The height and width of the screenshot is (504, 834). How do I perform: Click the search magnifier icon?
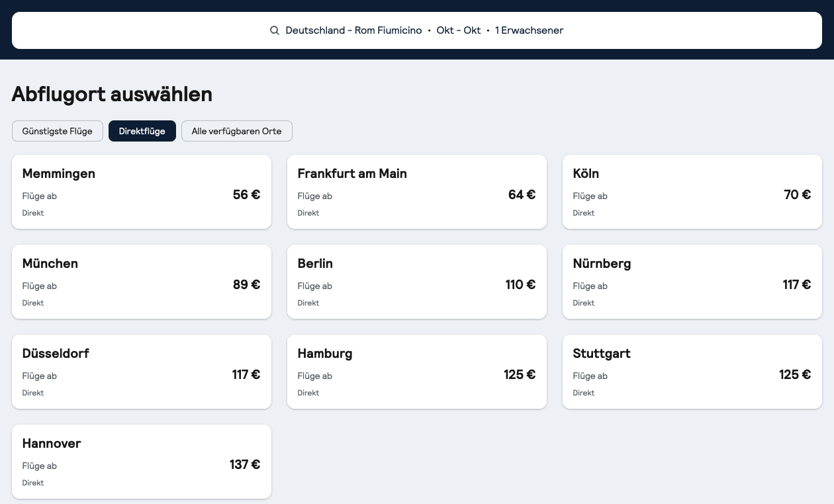274,30
